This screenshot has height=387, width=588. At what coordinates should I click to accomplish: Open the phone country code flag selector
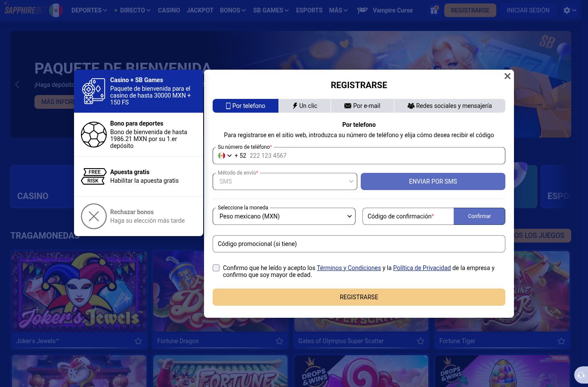click(x=225, y=156)
